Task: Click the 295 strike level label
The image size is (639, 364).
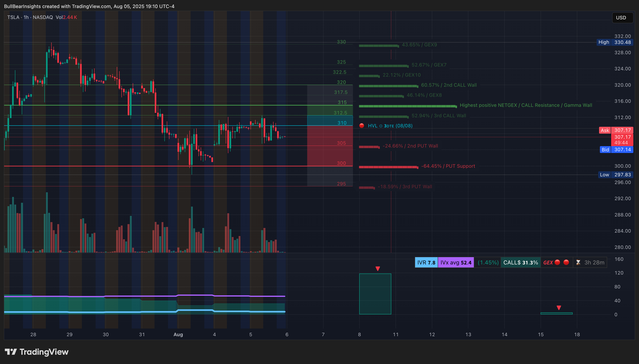Action: pyautogui.click(x=341, y=184)
